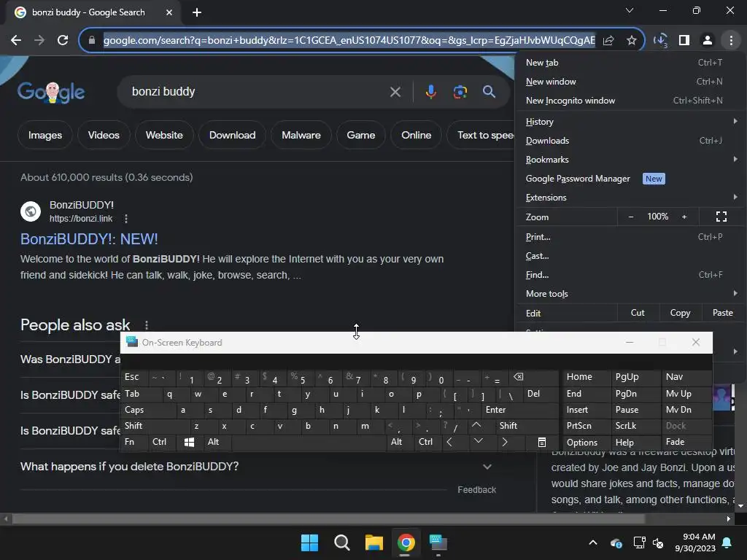The image size is (747, 560).
Task: Click the browser back arrow
Action: tap(16, 41)
